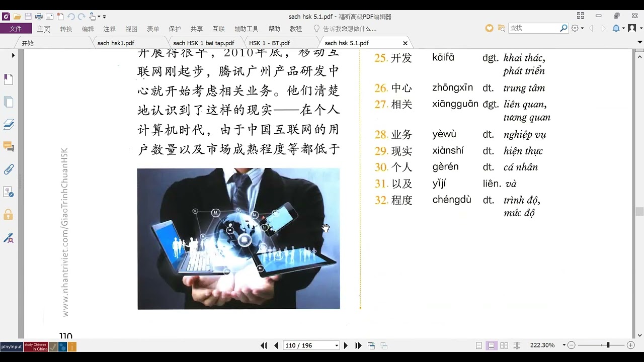Select continuous page view mode
Screen dimensions: 644x362
click(x=492, y=345)
